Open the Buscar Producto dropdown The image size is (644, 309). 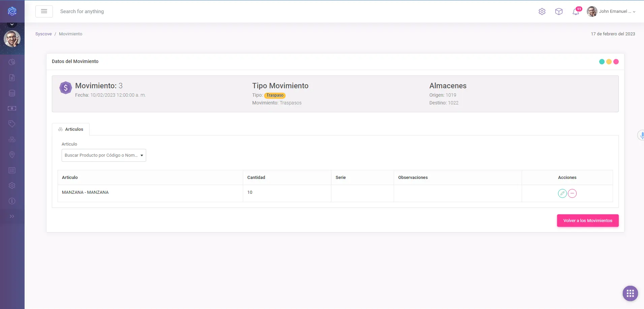coord(104,155)
